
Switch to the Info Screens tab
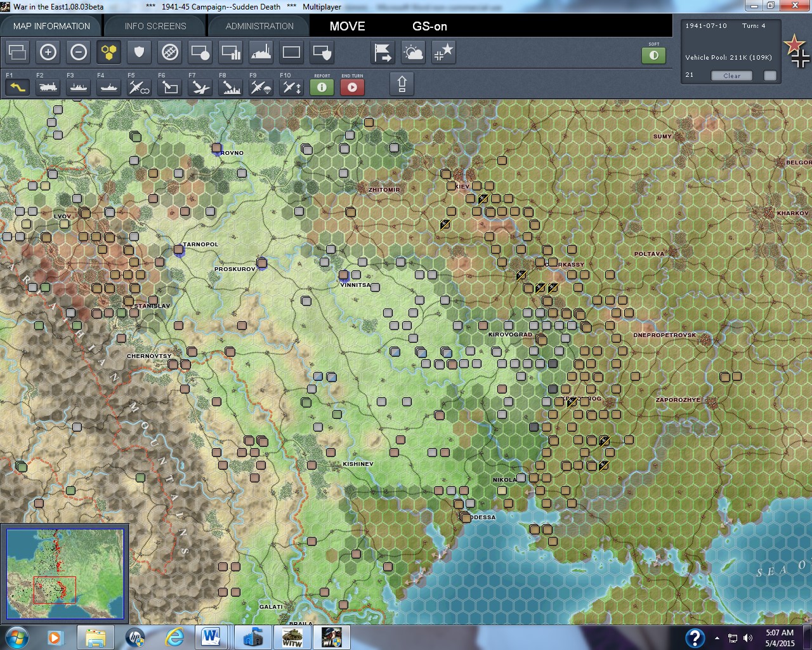tap(155, 26)
